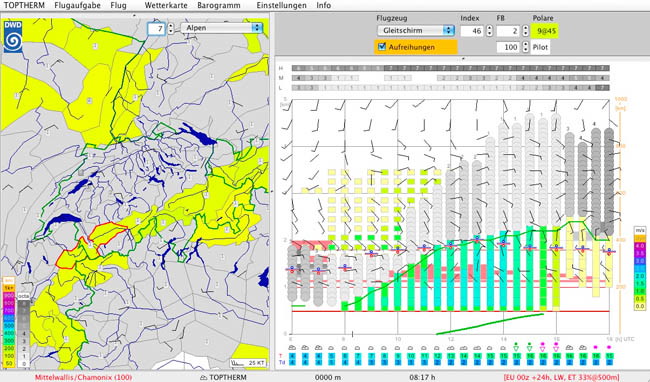The width and height of the screenshot is (650, 382).
Task: Open the Barogramm menu
Action: pyautogui.click(x=218, y=5)
